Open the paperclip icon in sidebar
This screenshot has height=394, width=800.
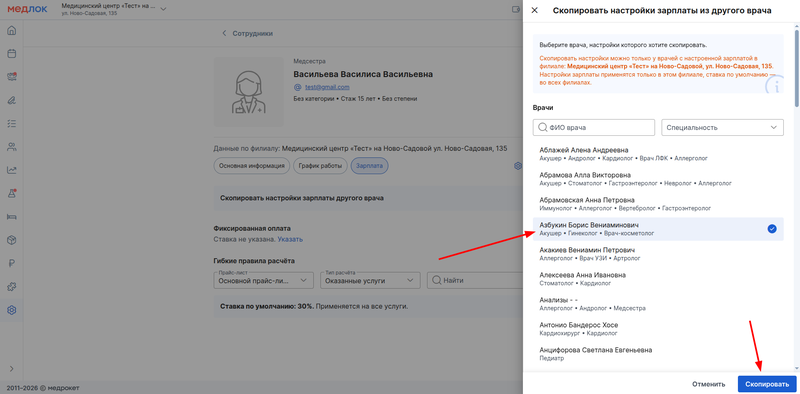pos(11,100)
